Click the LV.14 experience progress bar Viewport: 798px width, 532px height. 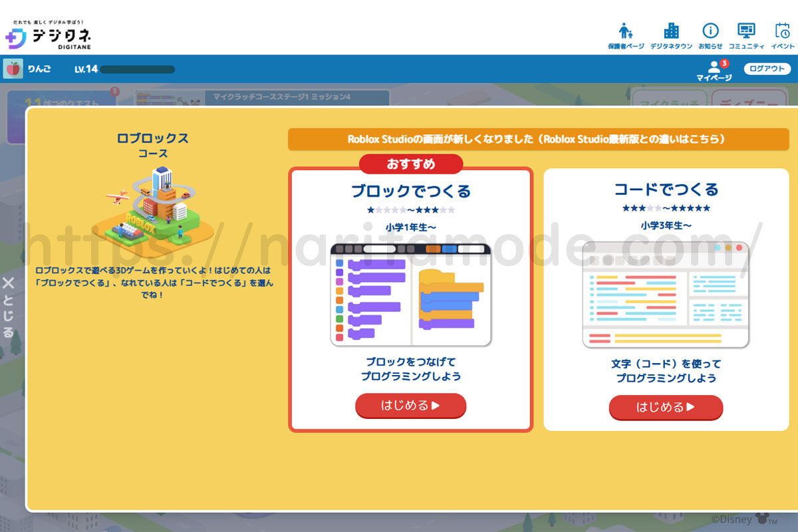click(137, 69)
